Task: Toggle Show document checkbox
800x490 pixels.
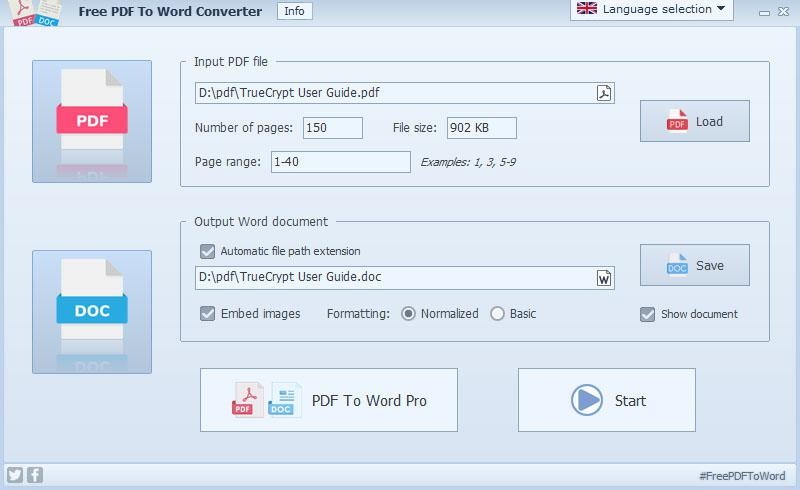Action: 647,314
